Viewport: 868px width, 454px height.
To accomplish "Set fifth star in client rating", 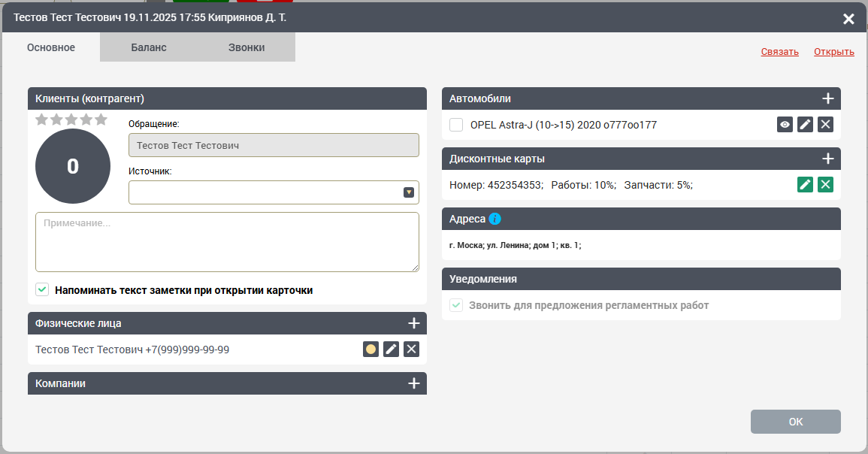I will point(101,120).
